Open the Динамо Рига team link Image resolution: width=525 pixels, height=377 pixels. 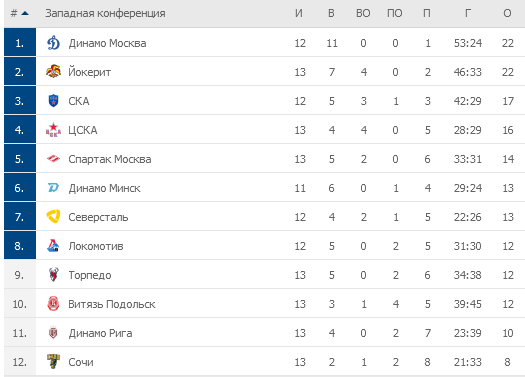point(100,333)
